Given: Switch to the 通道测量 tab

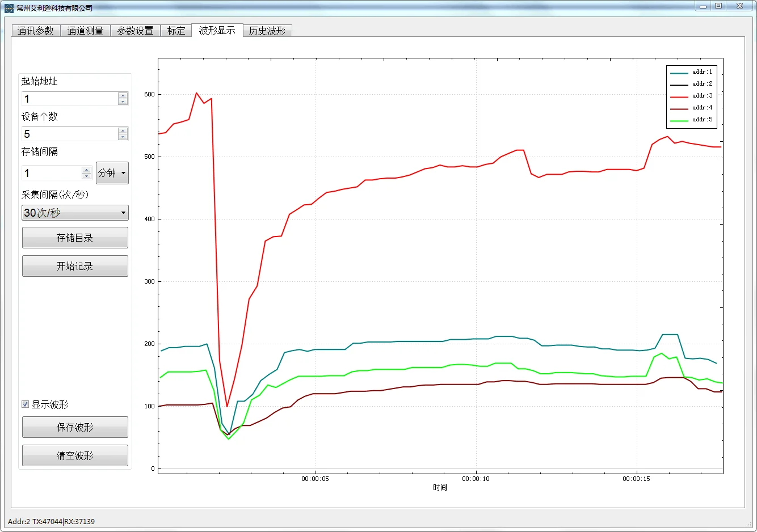Looking at the screenshot, I should click(85, 31).
